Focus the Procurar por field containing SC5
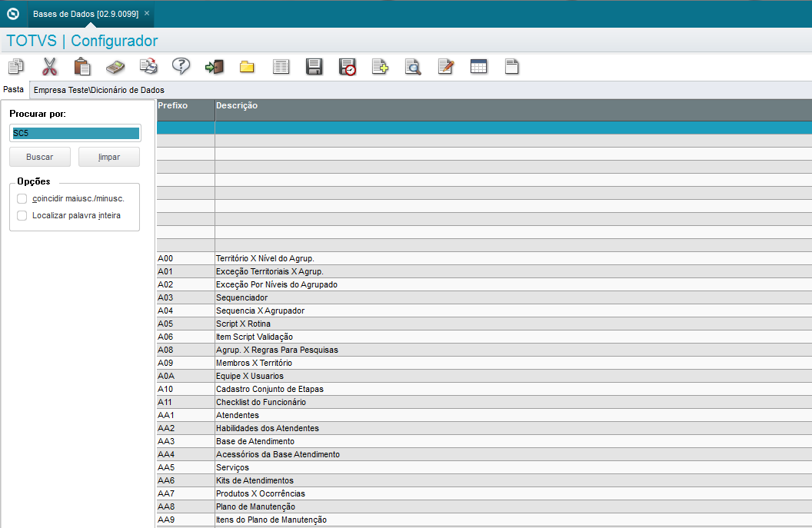 pyautogui.click(x=75, y=133)
